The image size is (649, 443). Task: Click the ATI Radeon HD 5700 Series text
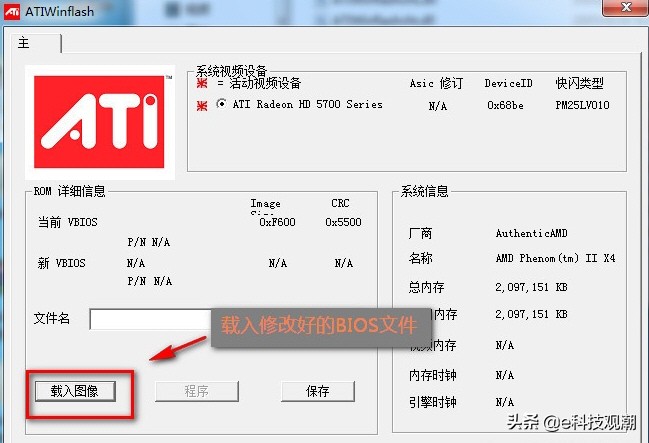[308, 104]
